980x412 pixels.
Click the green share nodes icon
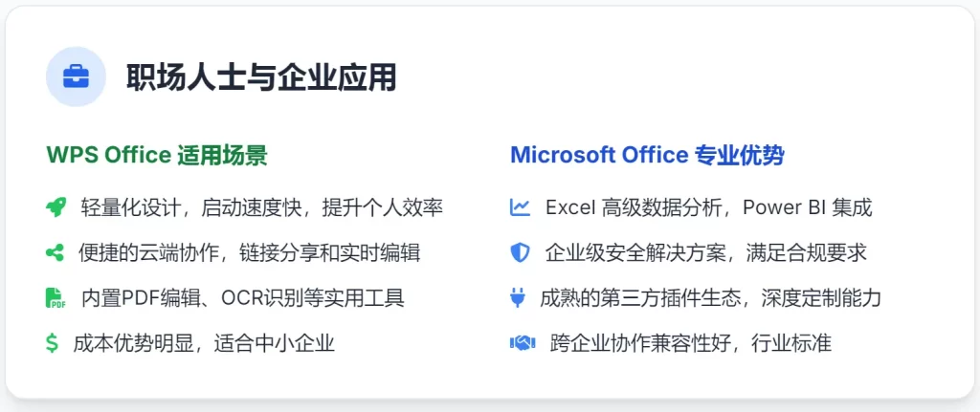pyautogui.click(x=55, y=253)
